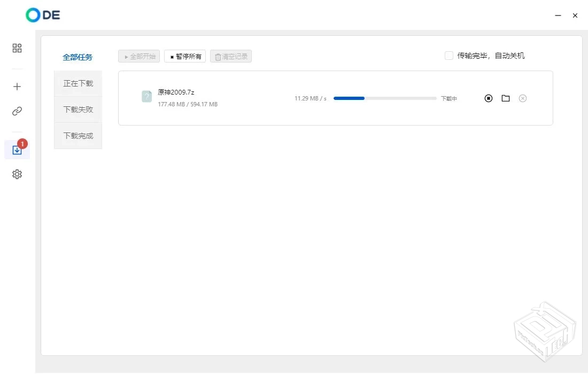Open folder location of 原神2009.7z download
This screenshot has height=374, width=588.
(x=506, y=98)
